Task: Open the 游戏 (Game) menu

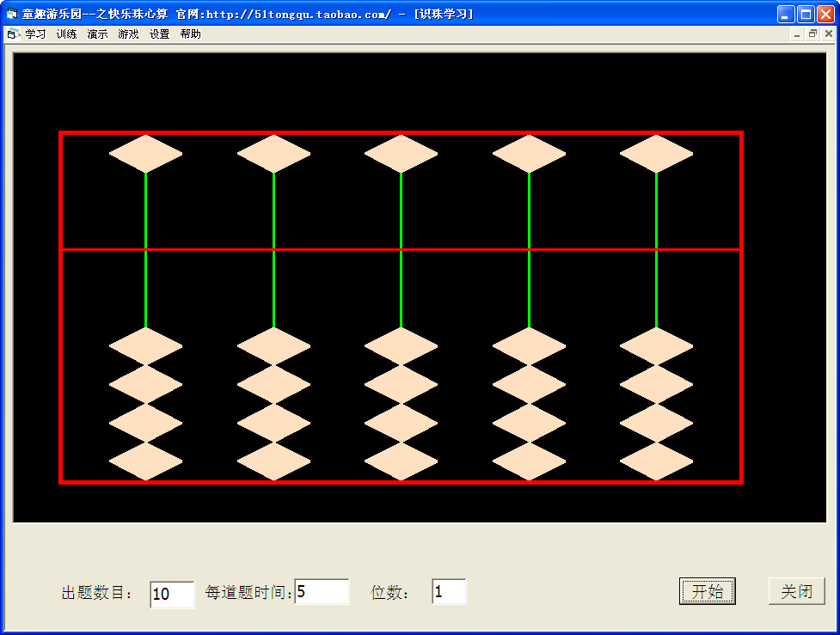Action: click(x=127, y=34)
